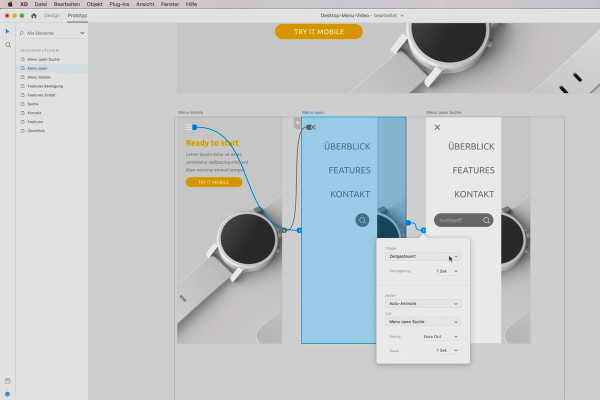This screenshot has width=600, height=400.
Task: Open the Datei menu
Action: tap(41, 4)
